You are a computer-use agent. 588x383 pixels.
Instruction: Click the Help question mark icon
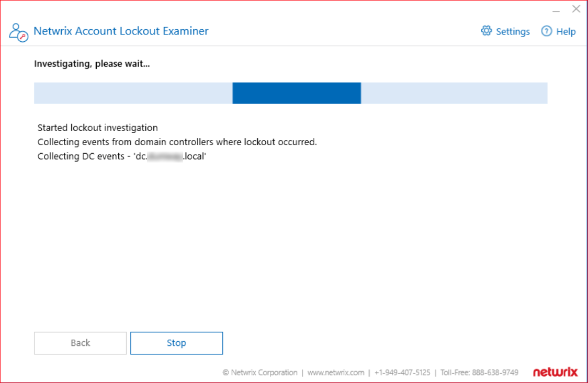coord(546,31)
